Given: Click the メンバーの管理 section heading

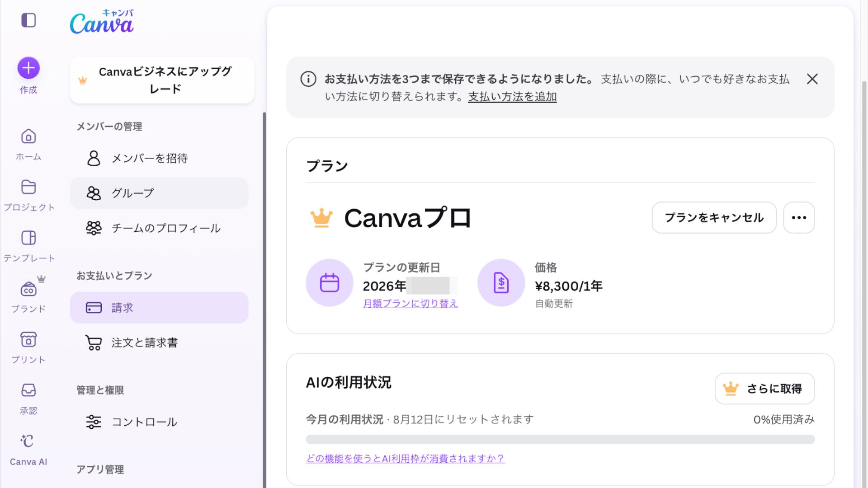Looking at the screenshot, I should click(x=109, y=127).
